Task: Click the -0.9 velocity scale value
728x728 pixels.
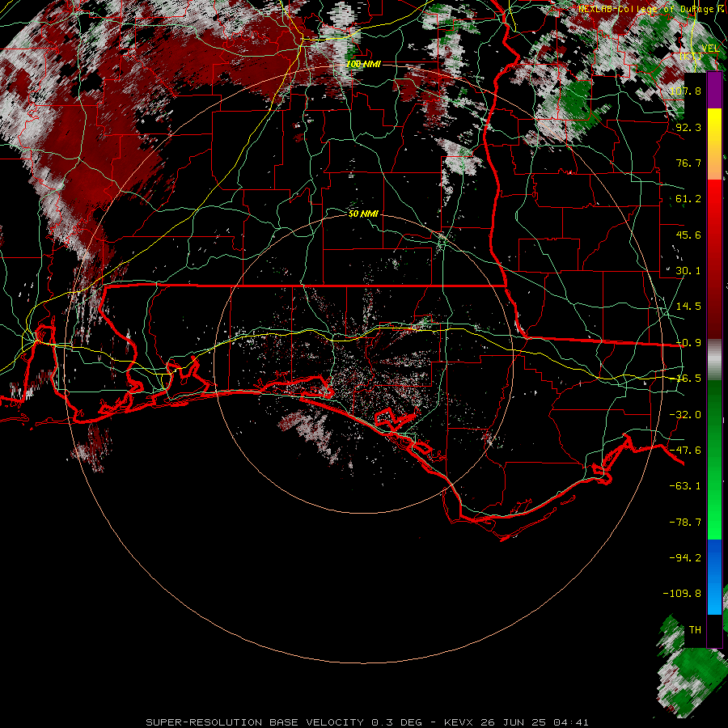Action: [688, 343]
